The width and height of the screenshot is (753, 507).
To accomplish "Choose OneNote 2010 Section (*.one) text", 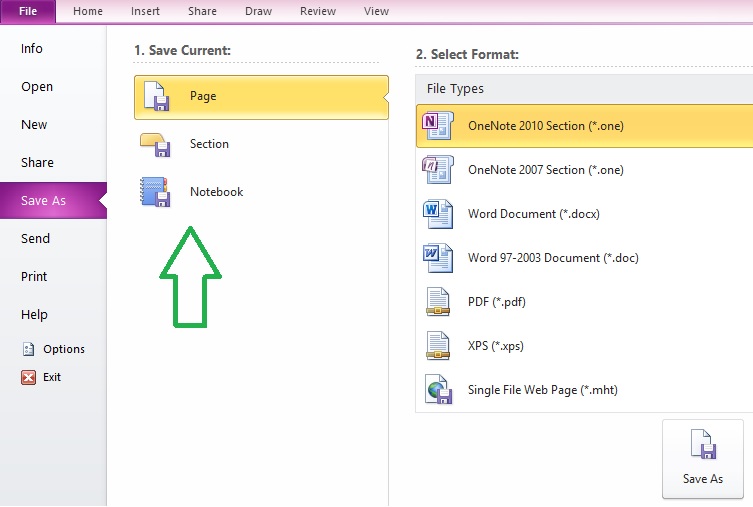I will pyautogui.click(x=546, y=126).
